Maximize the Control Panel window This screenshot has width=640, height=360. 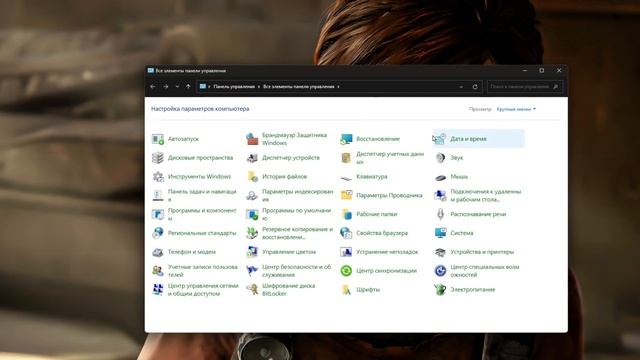click(x=542, y=71)
